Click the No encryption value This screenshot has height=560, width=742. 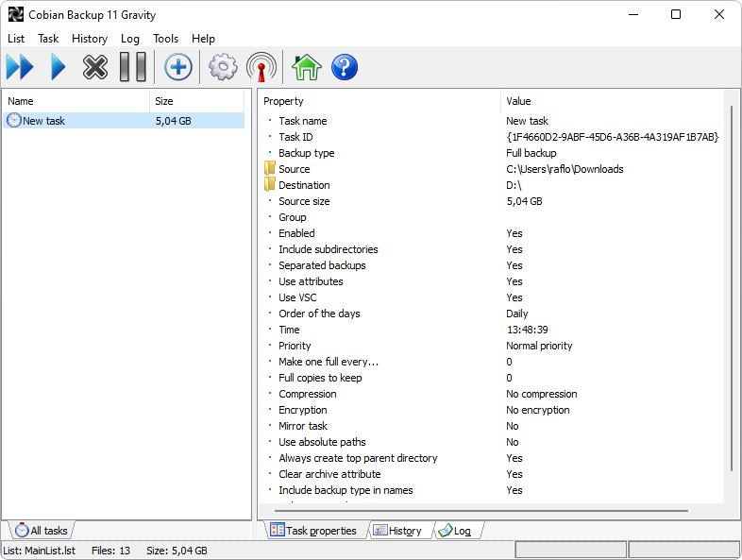pyautogui.click(x=537, y=411)
